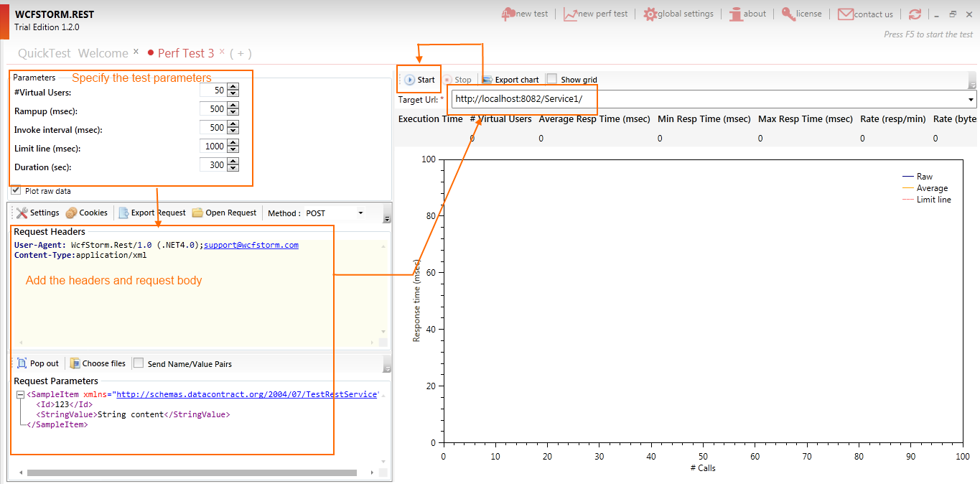This screenshot has height=484, width=980.
Task: Focus the Rampup (msec) number field
Action: 213,109
